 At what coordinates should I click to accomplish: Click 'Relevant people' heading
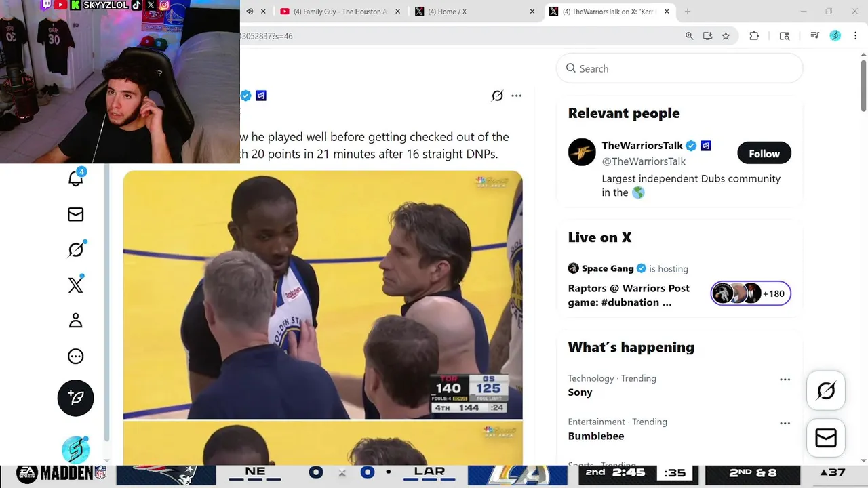pyautogui.click(x=624, y=113)
